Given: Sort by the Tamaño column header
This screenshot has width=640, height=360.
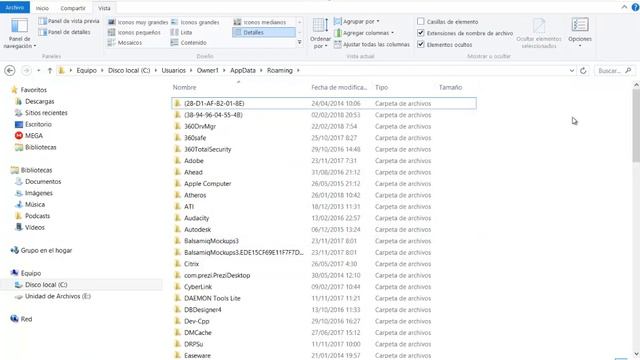Looking at the screenshot, I should coord(450,87).
